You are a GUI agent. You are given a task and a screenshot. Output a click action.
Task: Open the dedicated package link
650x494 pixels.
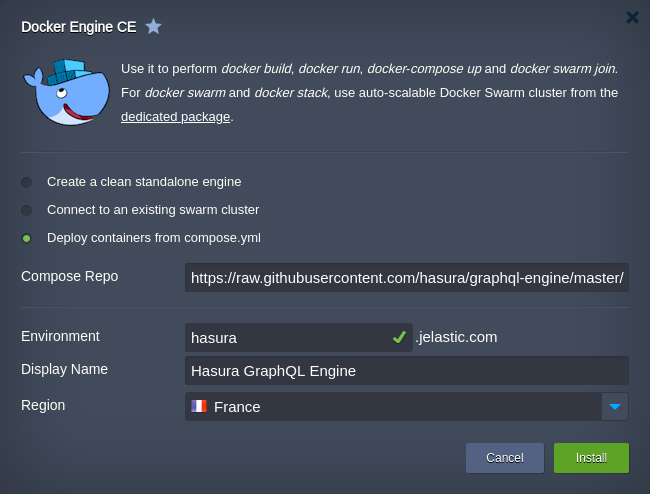coord(175,117)
